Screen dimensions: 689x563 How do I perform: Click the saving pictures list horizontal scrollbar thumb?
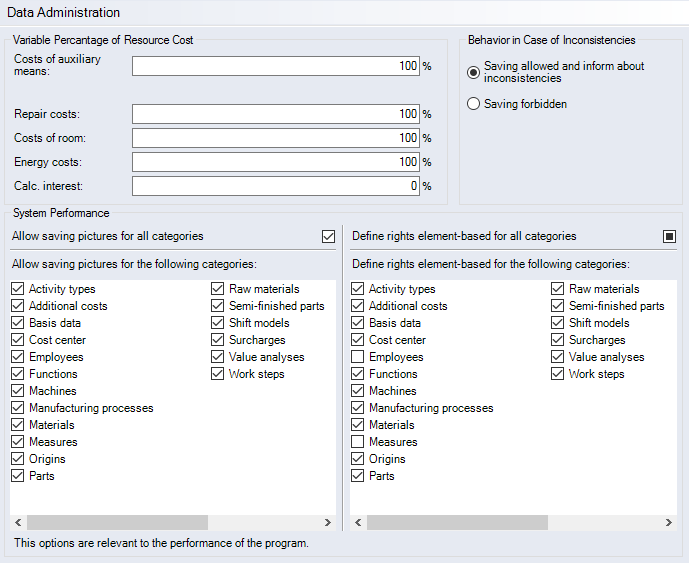(x=117, y=523)
